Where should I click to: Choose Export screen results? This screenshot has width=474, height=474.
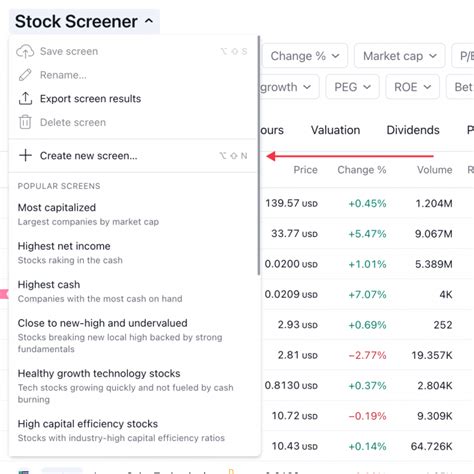tap(133, 99)
